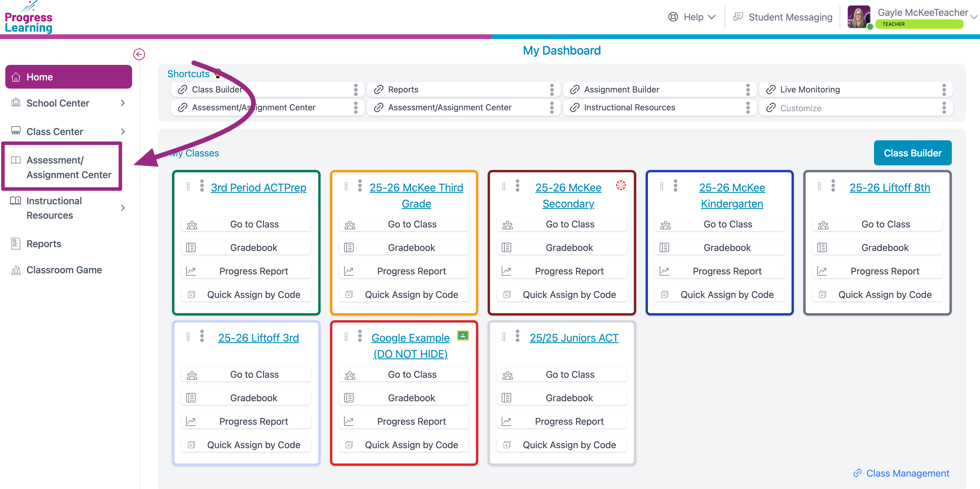
Task: Expand the Instructional Resources sidebar chevron
Action: 122,208
